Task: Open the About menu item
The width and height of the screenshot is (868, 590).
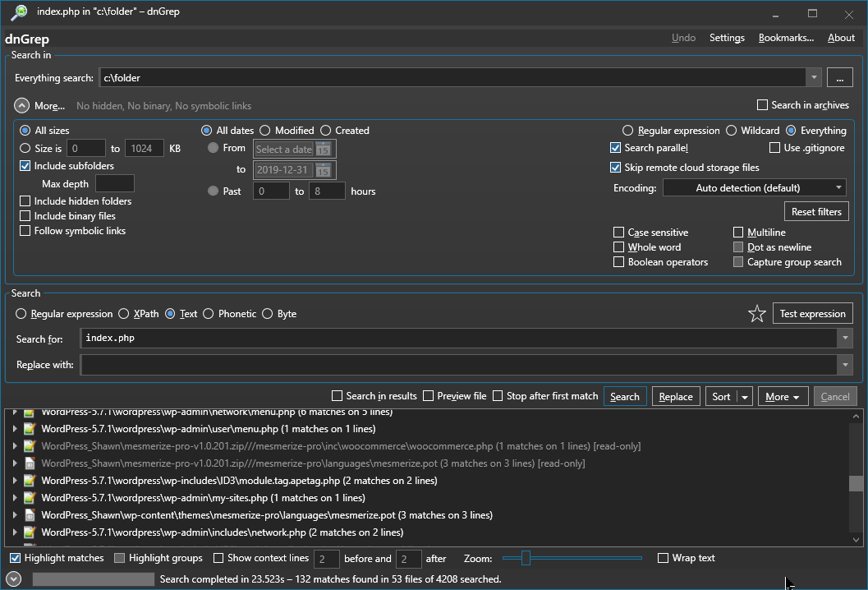Action: (x=841, y=38)
